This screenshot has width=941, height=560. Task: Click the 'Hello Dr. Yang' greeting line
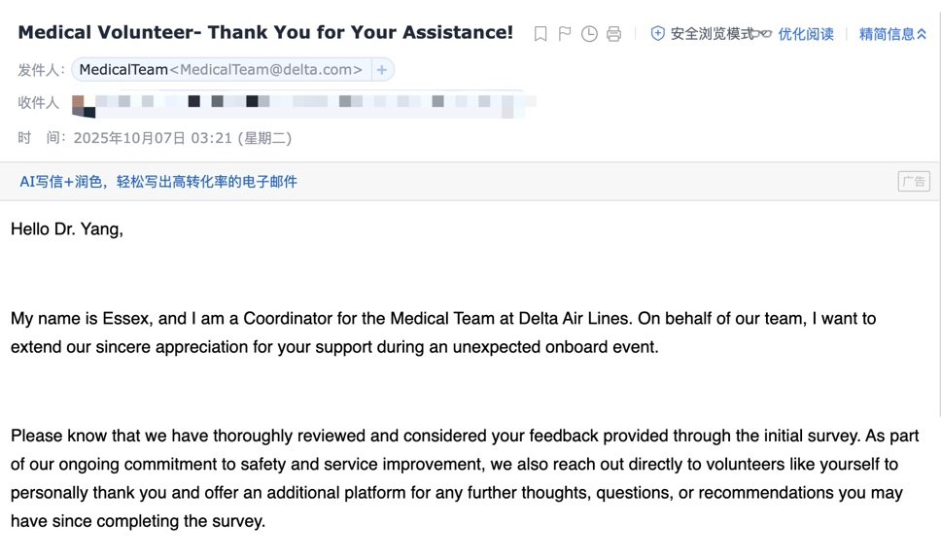point(67,229)
